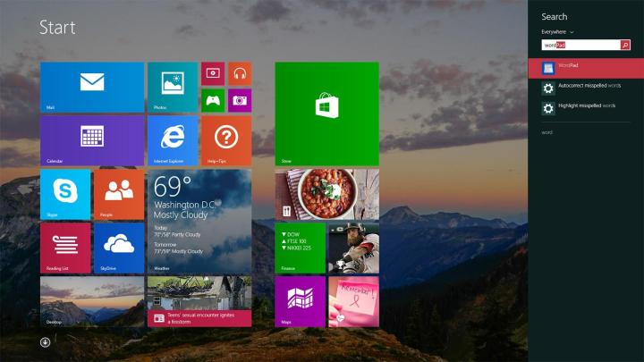This screenshot has width=644, height=362.
Task: Open the small Music headphones tile
Action: pyautogui.click(x=240, y=73)
